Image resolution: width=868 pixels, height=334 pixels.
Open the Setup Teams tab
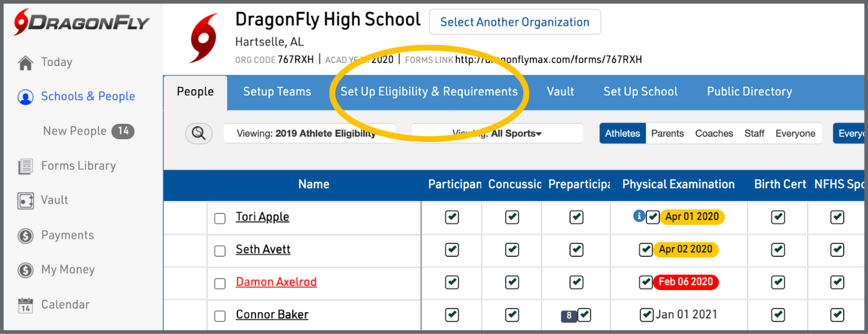click(277, 92)
